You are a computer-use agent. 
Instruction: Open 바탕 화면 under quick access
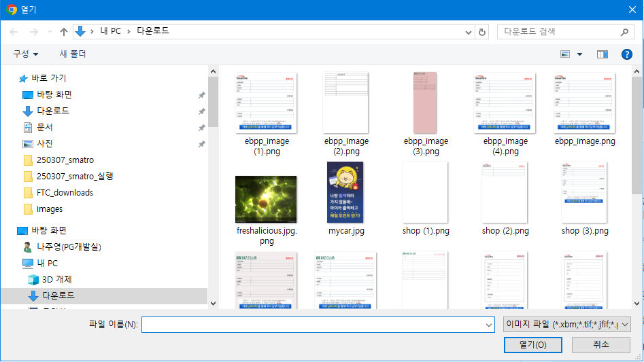point(54,94)
